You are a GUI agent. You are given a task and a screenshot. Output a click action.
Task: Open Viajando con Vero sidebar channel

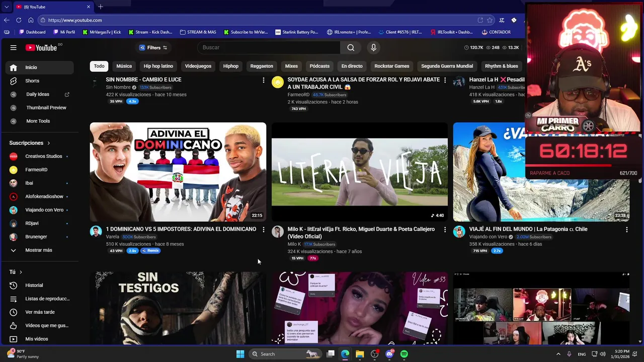pyautogui.click(x=40, y=210)
